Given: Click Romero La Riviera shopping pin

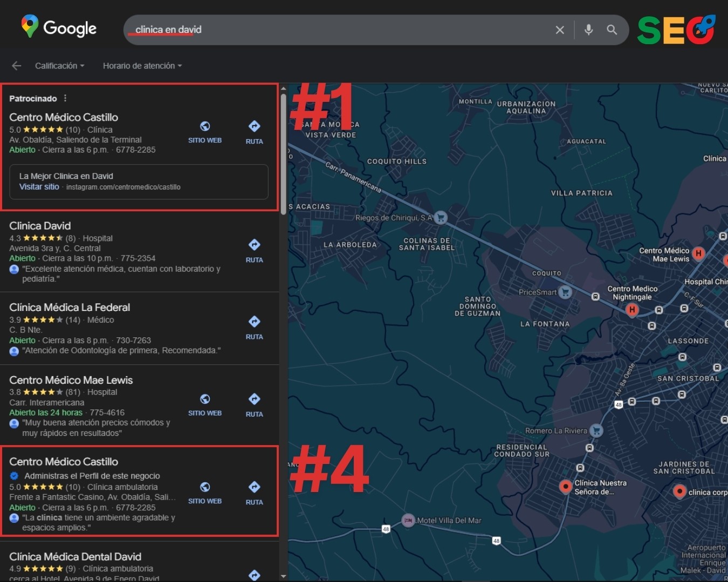Looking at the screenshot, I should point(596,431).
